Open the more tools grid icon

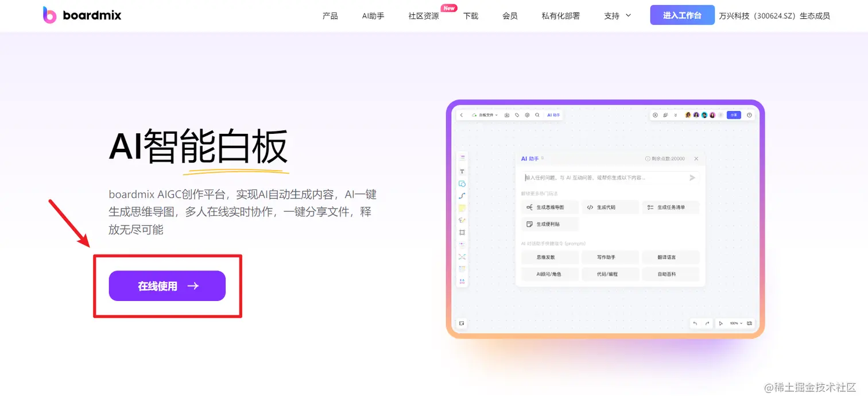tap(462, 281)
